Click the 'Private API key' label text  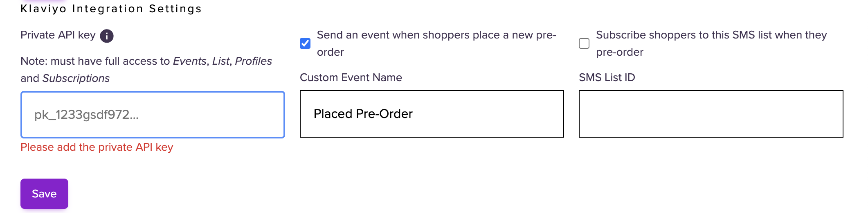point(58,35)
